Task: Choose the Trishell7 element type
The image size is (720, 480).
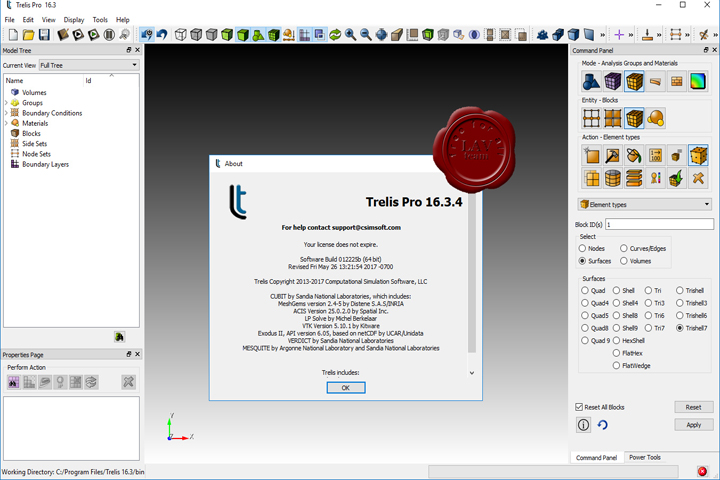Action: (680, 328)
